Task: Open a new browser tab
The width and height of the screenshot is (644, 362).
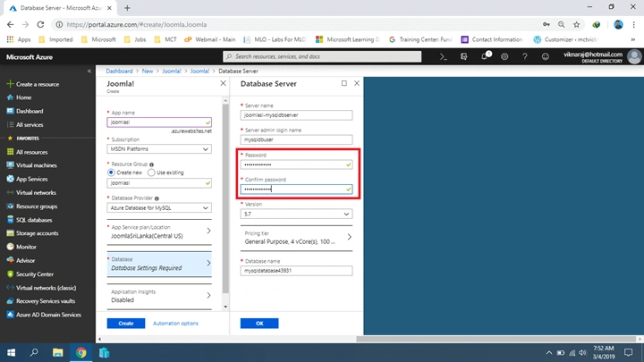Action: click(x=127, y=8)
